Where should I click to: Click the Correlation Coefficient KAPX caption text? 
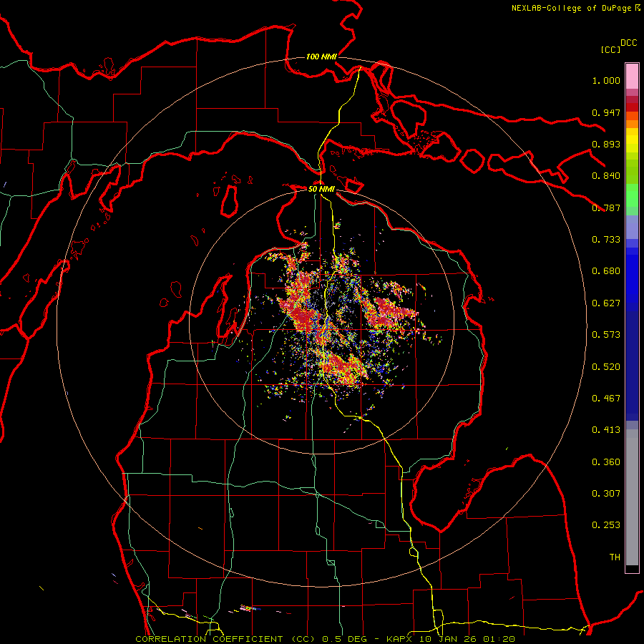(x=325, y=639)
